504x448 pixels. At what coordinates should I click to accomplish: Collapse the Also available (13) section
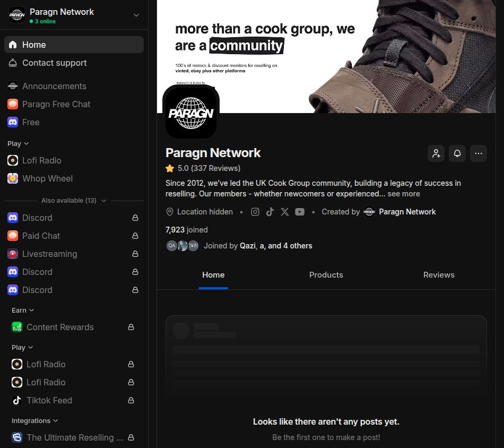(74, 201)
